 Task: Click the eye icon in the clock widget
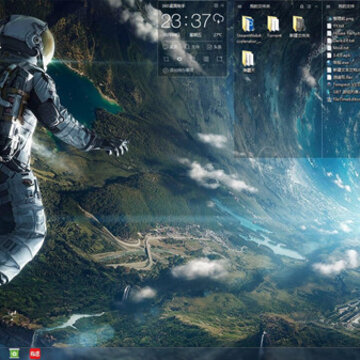(179, 59)
